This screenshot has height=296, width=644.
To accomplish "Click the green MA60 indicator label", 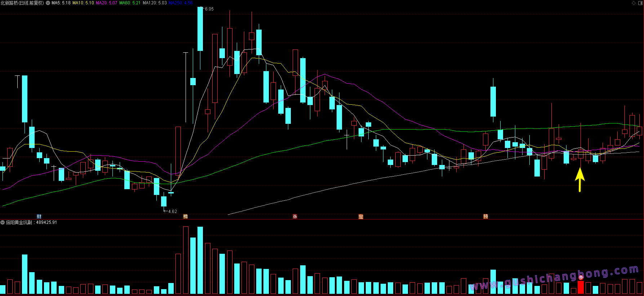I will point(130,3).
